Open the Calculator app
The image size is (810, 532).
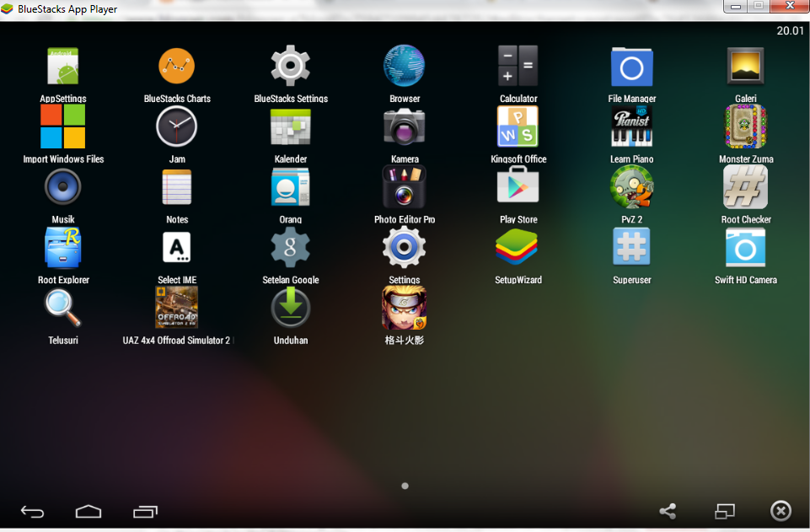(x=518, y=66)
